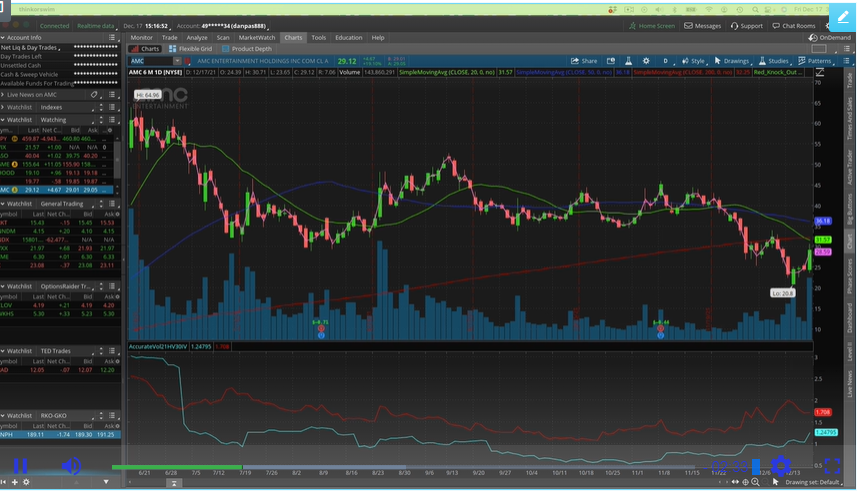
Task: Open the Share chart option
Action: pos(584,61)
